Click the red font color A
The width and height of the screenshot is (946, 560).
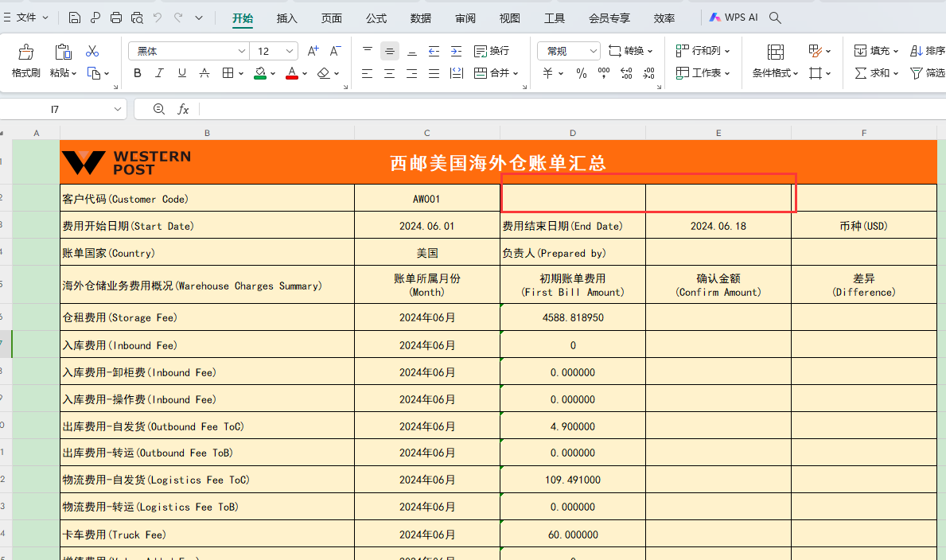292,74
